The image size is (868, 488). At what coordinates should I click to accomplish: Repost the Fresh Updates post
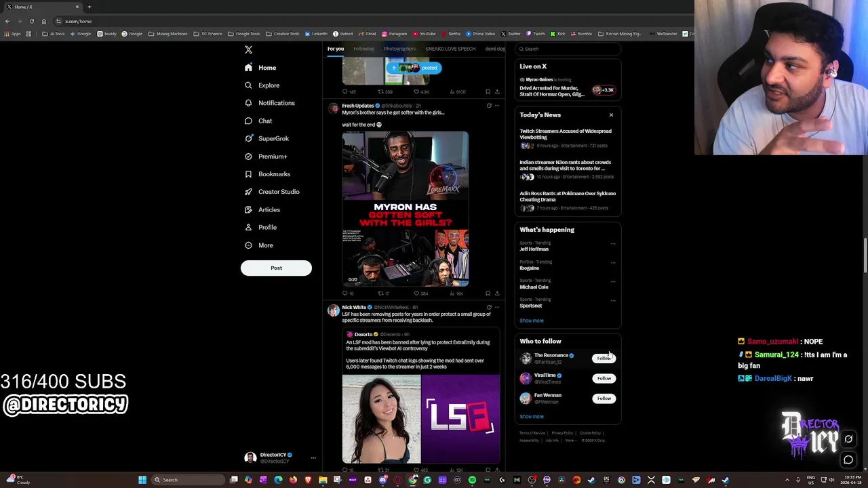click(384, 293)
